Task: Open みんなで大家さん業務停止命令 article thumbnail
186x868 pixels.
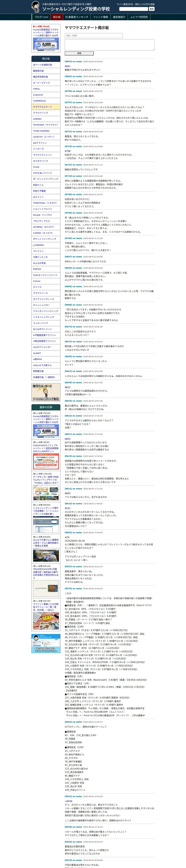Action: [x=46, y=555]
